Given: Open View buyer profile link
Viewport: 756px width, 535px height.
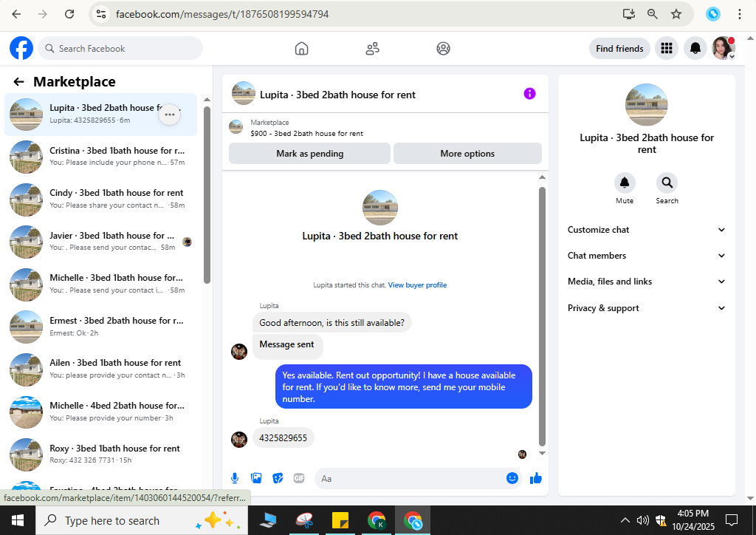Looking at the screenshot, I should tap(417, 285).
